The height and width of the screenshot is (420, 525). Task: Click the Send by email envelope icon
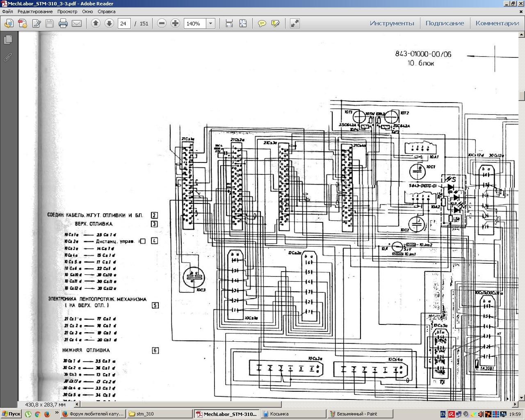(77, 23)
